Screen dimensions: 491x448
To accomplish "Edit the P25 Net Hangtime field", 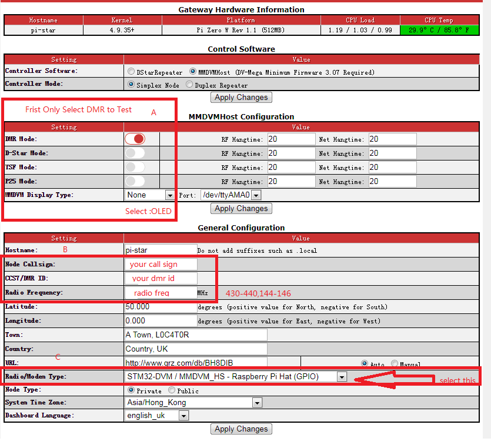I will pyautogui.click(x=393, y=181).
